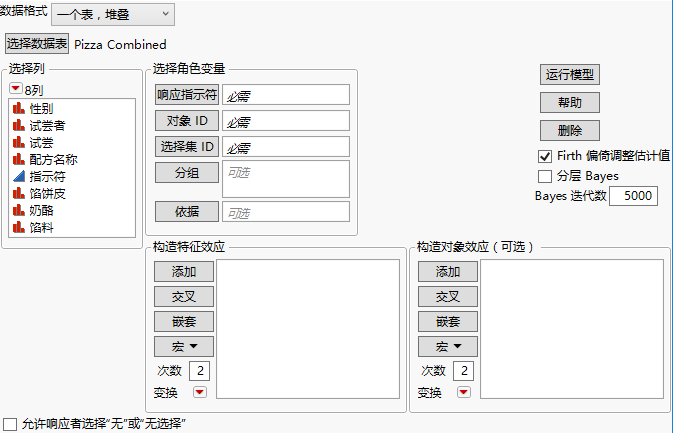The height and width of the screenshot is (433, 673).
Task: Click the 构造对象效应 effects list box
Action: (x=572, y=329)
